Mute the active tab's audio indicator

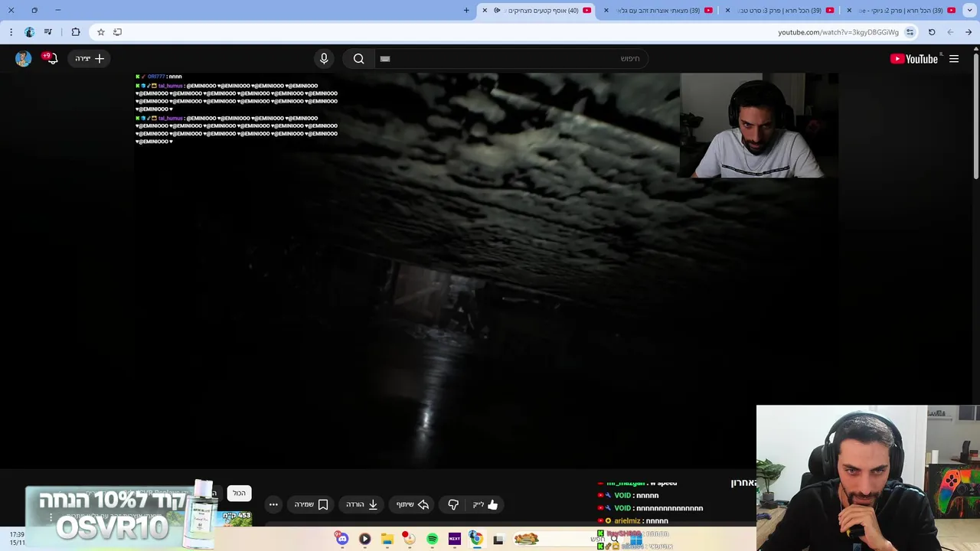[x=497, y=11]
